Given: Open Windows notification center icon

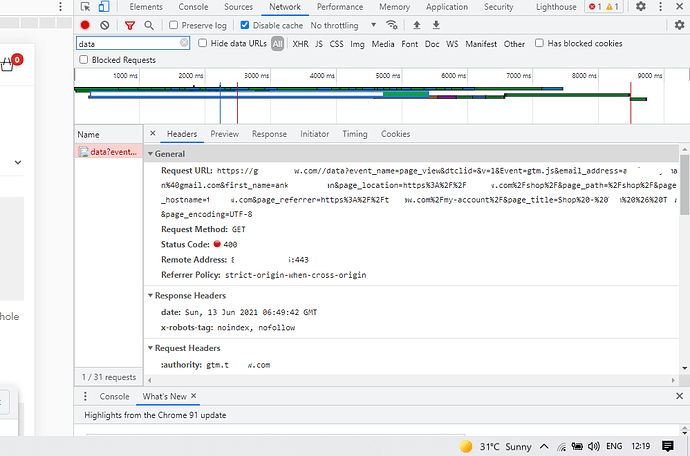Looking at the screenshot, I should pyautogui.click(x=668, y=446).
